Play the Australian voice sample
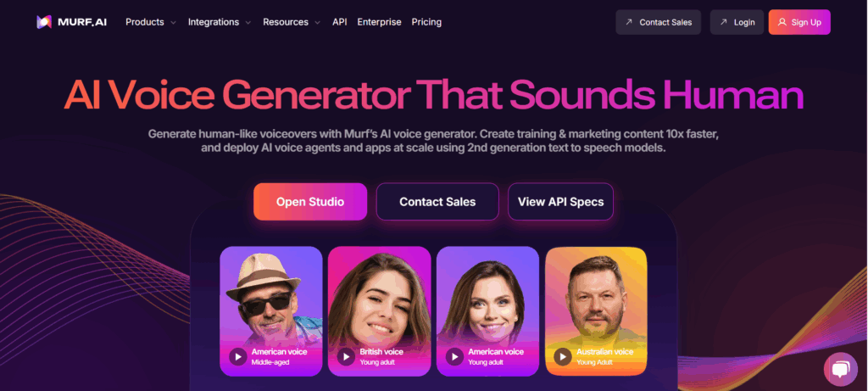The image size is (868, 391). point(563,356)
